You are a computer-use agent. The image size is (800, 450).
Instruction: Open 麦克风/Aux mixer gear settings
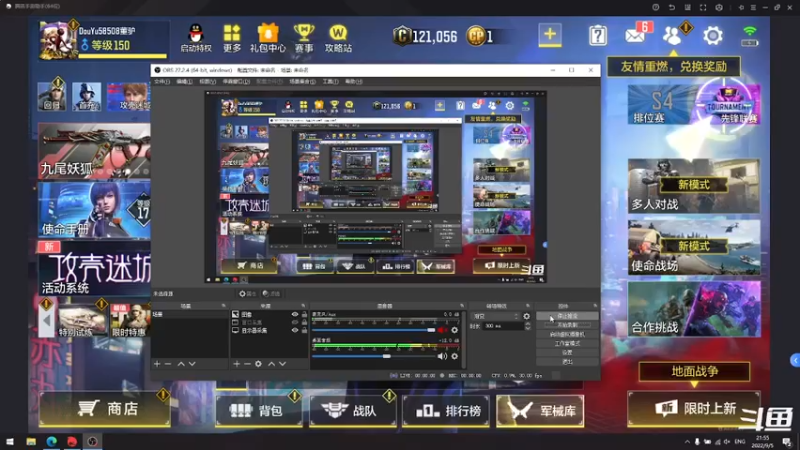455,330
